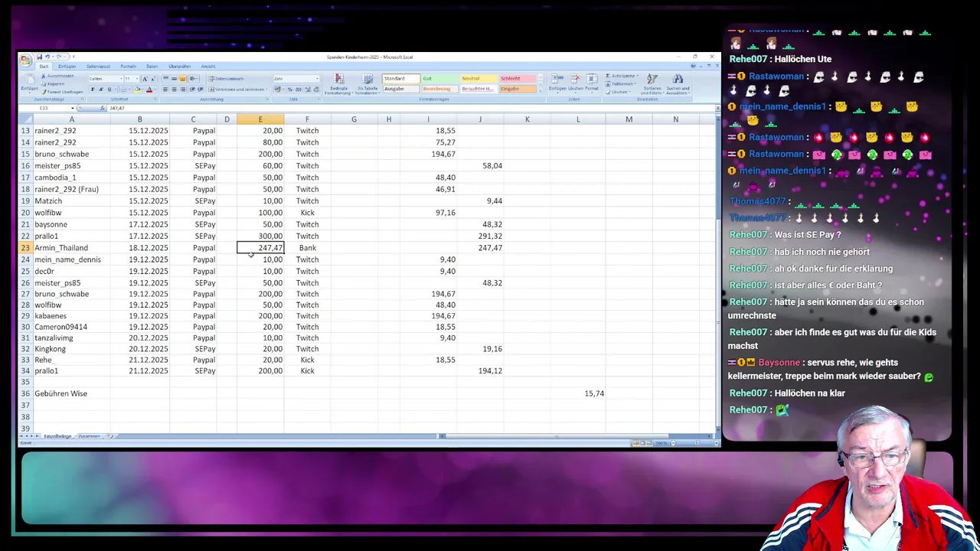Screen dimensions: 980x551
Task: Open the Calibri font name dropdown
Action: coord(121,79)
